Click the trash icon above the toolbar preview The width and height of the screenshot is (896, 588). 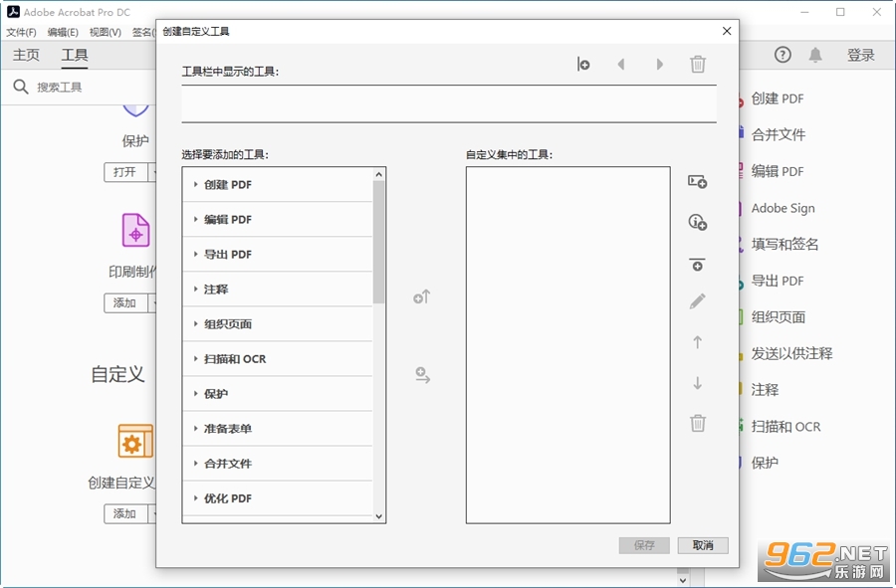pos(698,64)
